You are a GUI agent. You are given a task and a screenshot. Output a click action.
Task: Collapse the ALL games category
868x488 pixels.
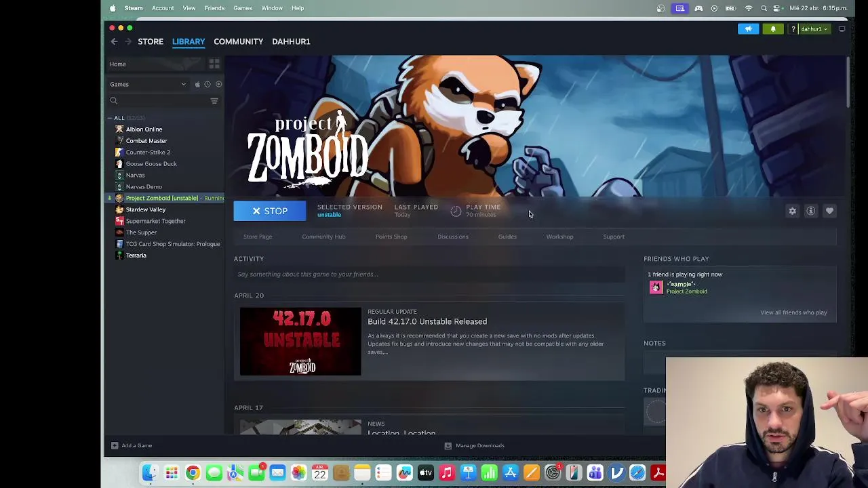tap(110, 118)
